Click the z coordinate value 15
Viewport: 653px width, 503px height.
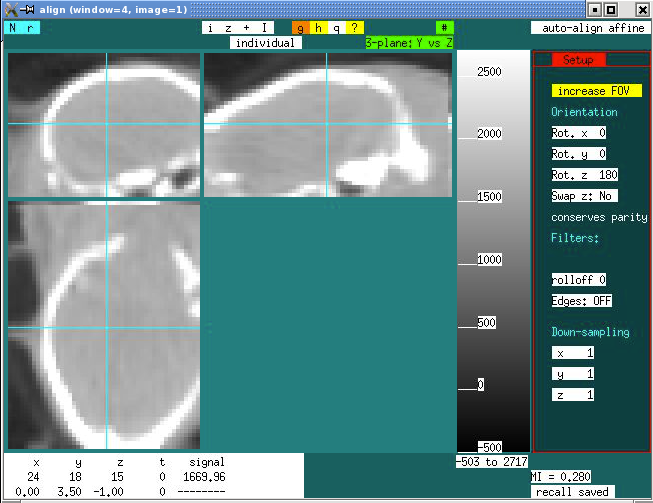tap(117, 476)
